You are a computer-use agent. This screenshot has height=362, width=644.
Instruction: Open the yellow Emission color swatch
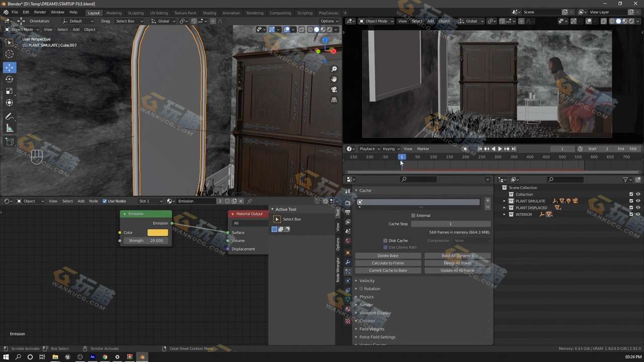click(x=157, y=233)
